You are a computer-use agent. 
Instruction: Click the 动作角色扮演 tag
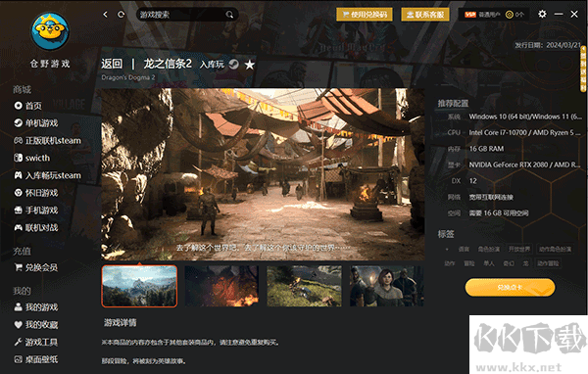tap(555, 250)
